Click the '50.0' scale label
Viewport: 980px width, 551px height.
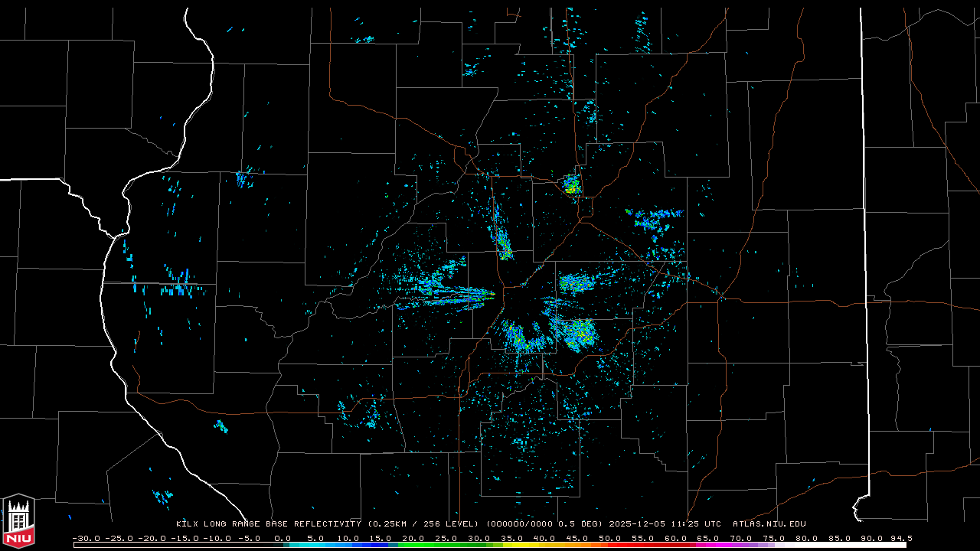[610, 538]
